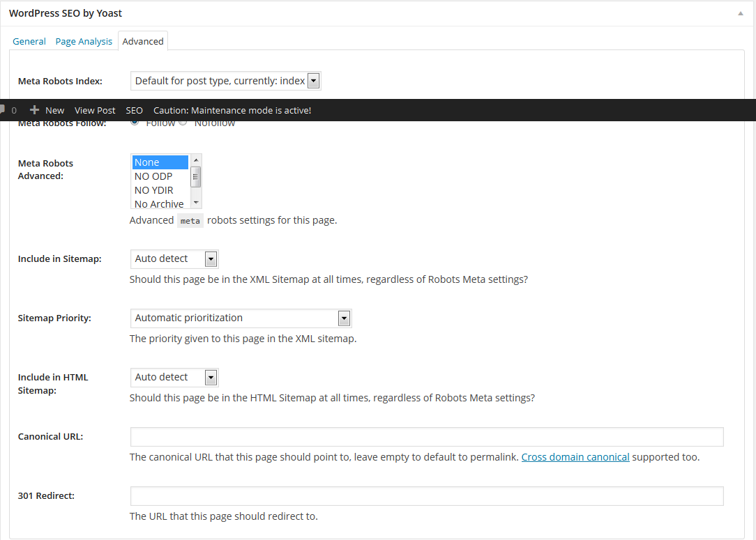This screenshot has height=540, width=756.
Task: Open the Include in Sitemap dropdown
Action: tap(174, 259)
